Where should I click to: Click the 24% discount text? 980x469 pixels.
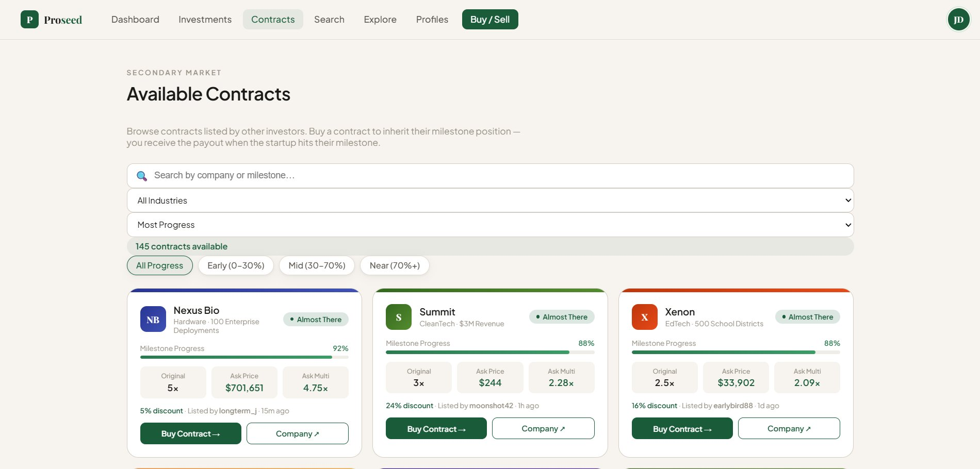(410, 406)
